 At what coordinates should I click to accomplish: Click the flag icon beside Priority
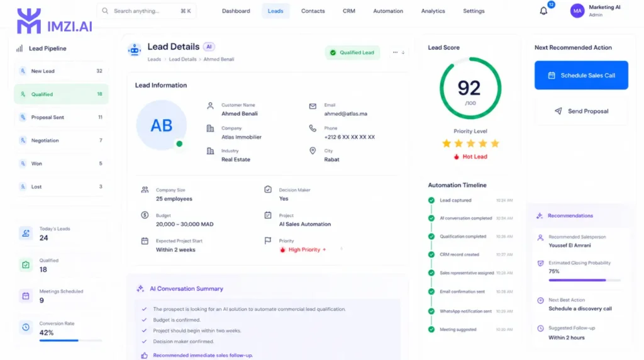tap(268, 240)
